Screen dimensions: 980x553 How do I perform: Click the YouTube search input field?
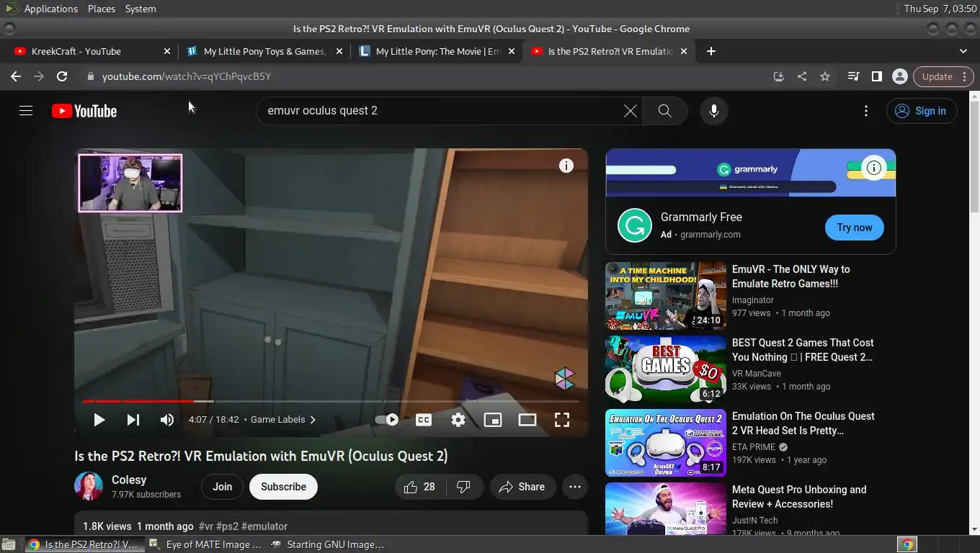[441, 111]
